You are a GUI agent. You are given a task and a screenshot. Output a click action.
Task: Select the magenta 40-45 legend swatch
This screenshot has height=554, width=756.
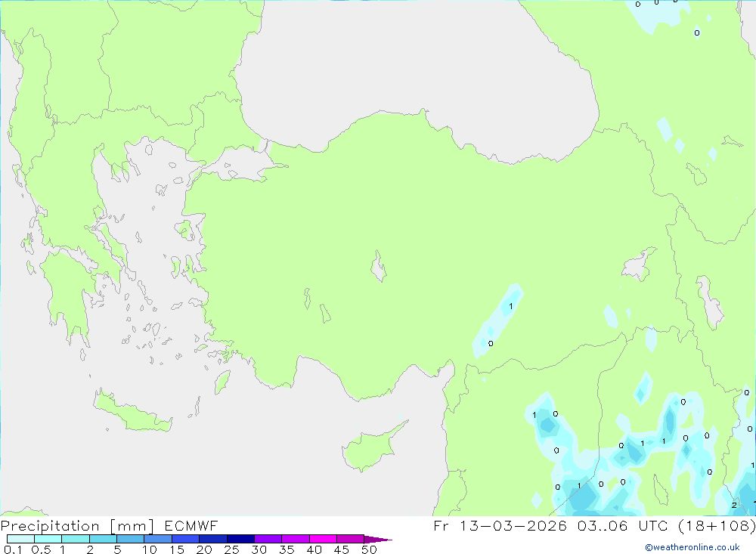[x=323, y=539]
